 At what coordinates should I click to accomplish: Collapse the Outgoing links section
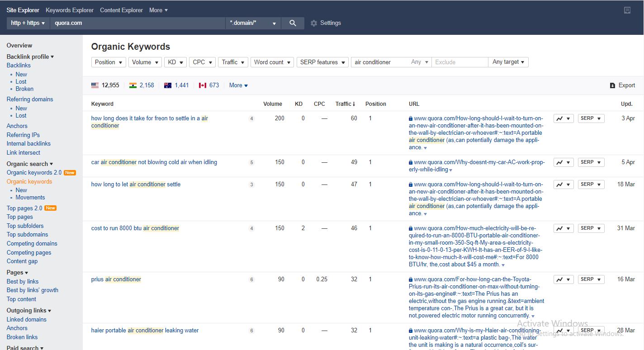(29, 310)
